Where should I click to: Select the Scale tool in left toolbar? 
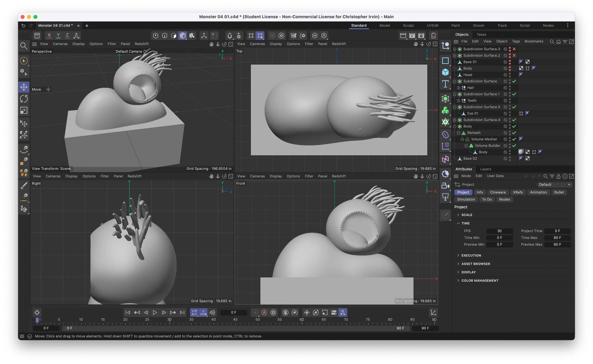point(24,110)
